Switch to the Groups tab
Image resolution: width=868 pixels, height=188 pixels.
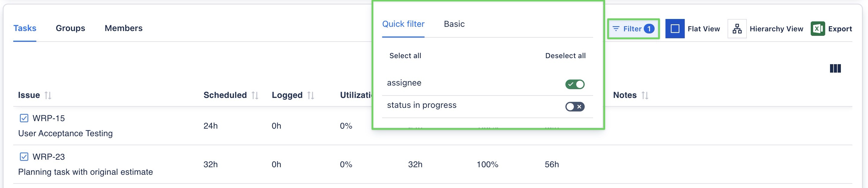click(x=70, y=28)
